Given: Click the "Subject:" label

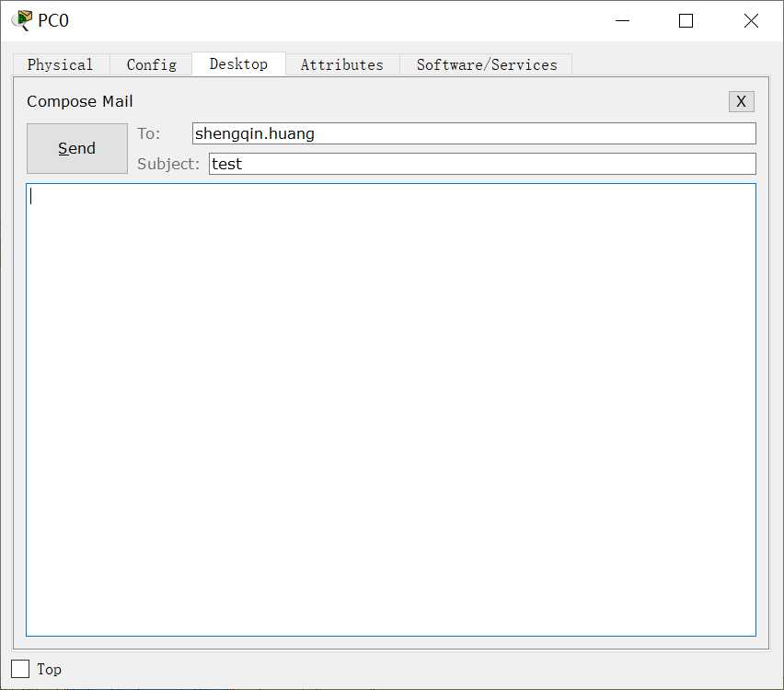Looking at the screenshot, I should (x=168, y=164).
